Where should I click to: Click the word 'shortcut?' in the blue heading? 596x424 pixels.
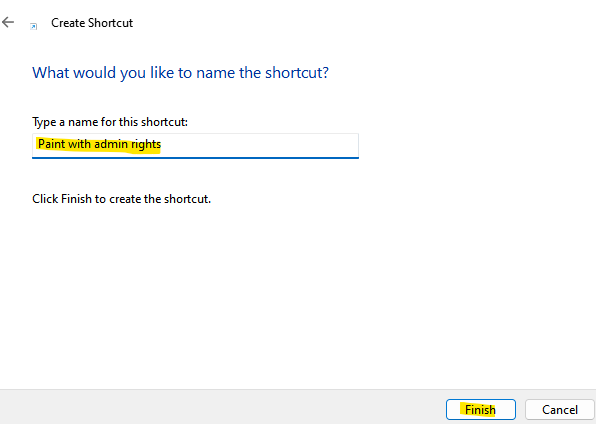tap(297, 73)
